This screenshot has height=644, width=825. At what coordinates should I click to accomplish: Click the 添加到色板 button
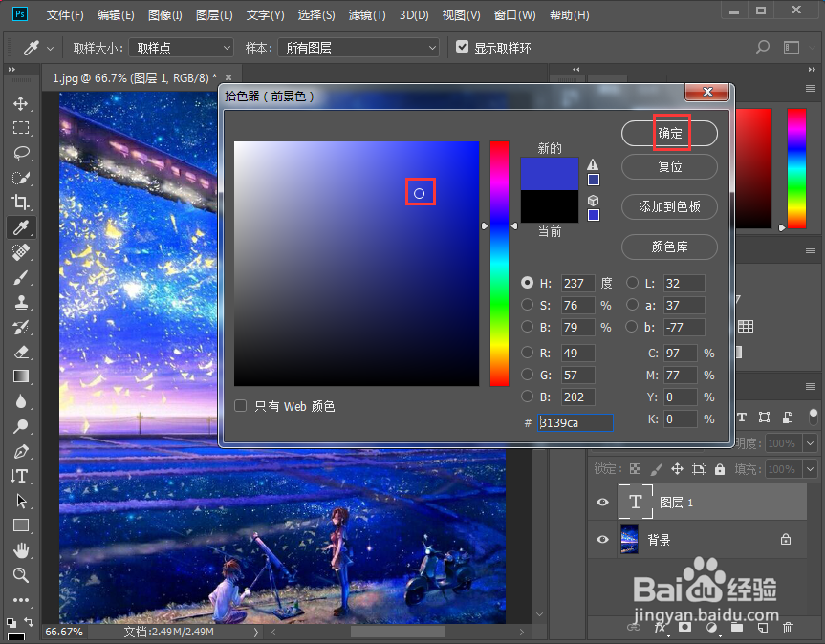(669, 206)
